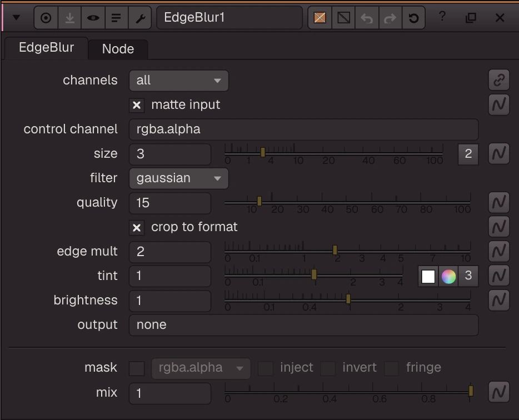Open the lines menu icon in the header

click(x=116, y=18)
